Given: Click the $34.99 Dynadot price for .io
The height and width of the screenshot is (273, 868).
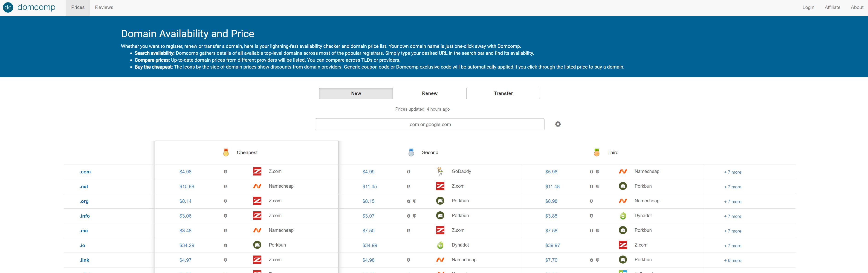Looking at the screenshot, I should pyautogui.click(x=370, y=245).
